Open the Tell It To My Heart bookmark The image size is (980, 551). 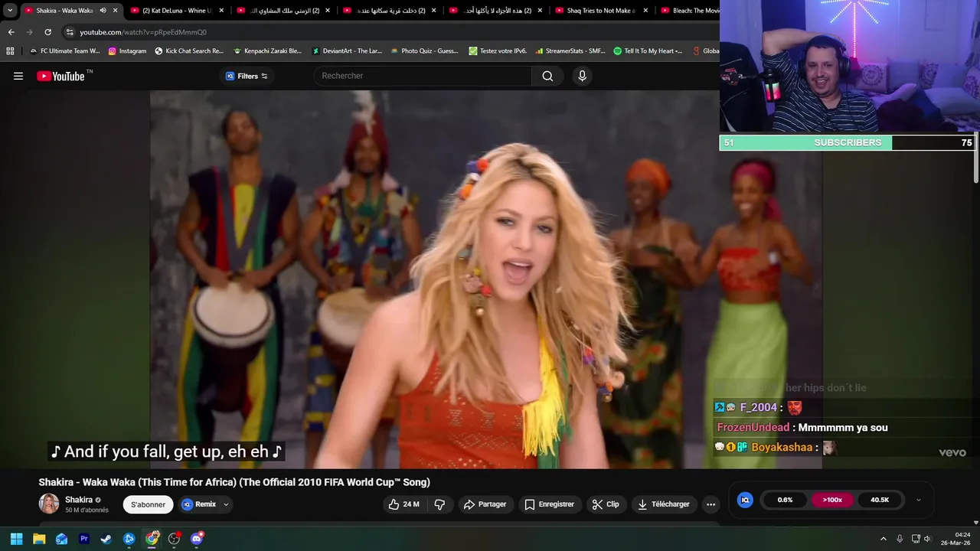click(x=648, y=51)
